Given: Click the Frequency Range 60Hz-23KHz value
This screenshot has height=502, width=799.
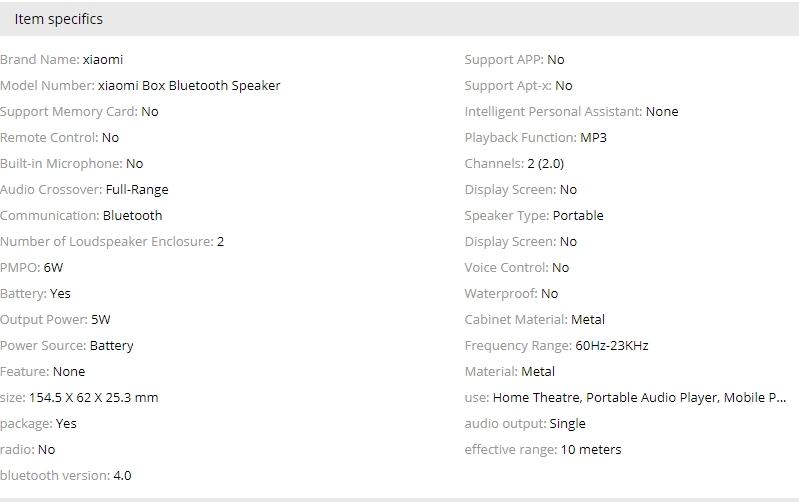Looking at the screenshot, I should tap(612, 346).
